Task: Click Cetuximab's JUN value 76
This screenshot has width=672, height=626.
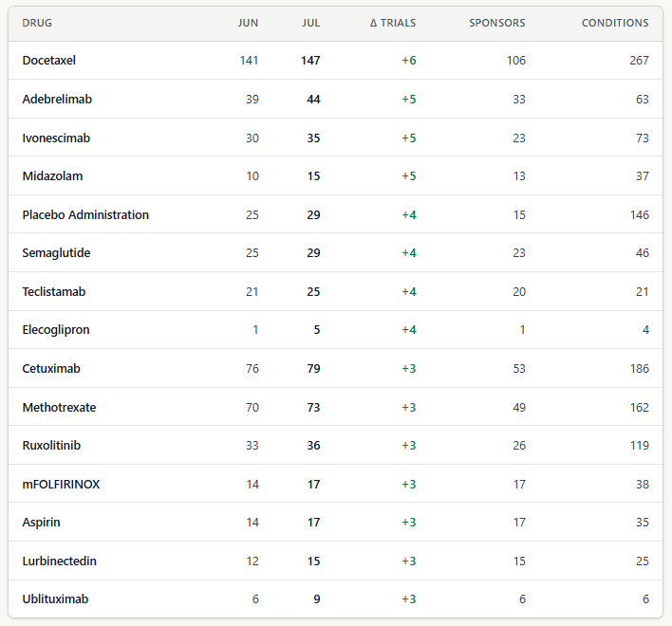Action: click(252, 369)
